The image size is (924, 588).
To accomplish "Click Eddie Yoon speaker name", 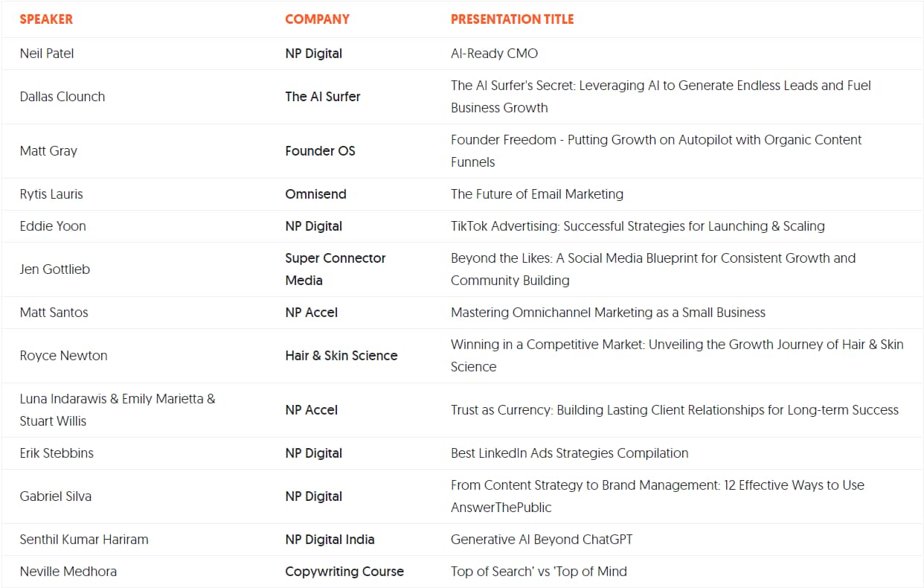I will point(53,226).
